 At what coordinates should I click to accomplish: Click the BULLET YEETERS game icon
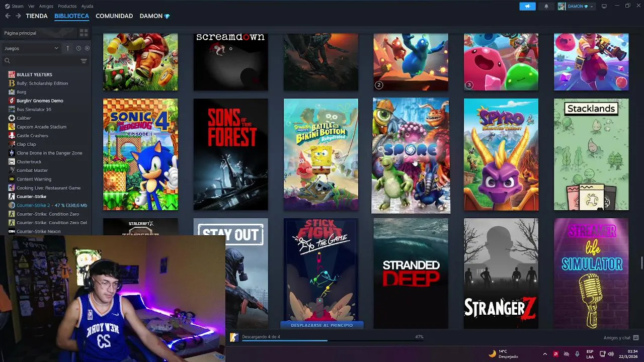click(x=12, y=74)
